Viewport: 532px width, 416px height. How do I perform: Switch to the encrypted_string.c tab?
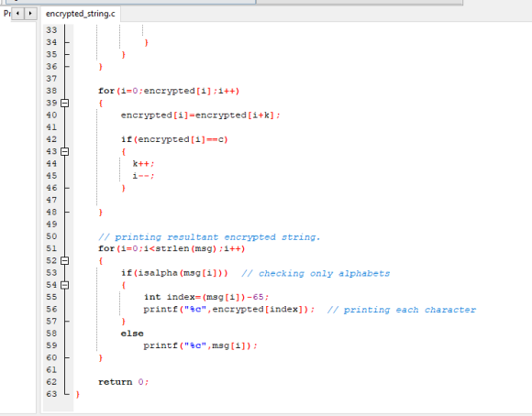(81, 14)
